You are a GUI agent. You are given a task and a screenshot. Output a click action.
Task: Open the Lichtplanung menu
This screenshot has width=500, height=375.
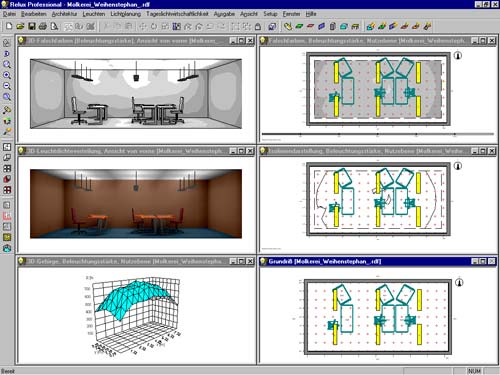[126, 14]
